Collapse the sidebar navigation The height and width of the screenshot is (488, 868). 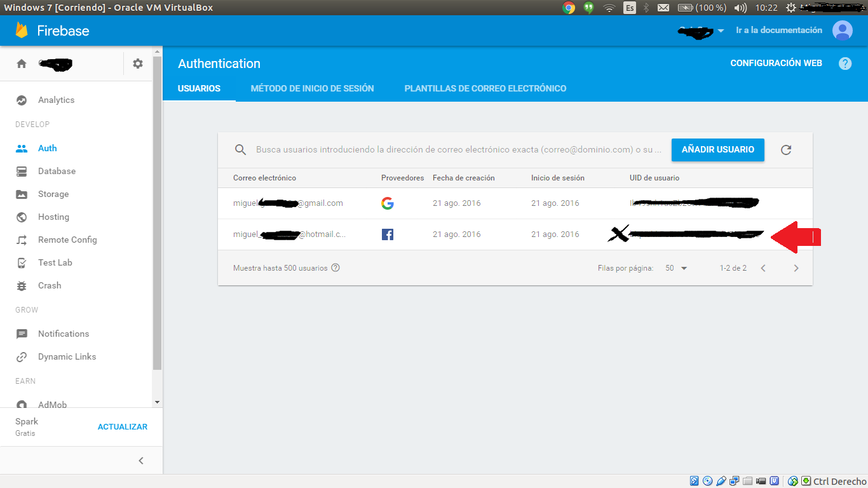tap(141, 461)
